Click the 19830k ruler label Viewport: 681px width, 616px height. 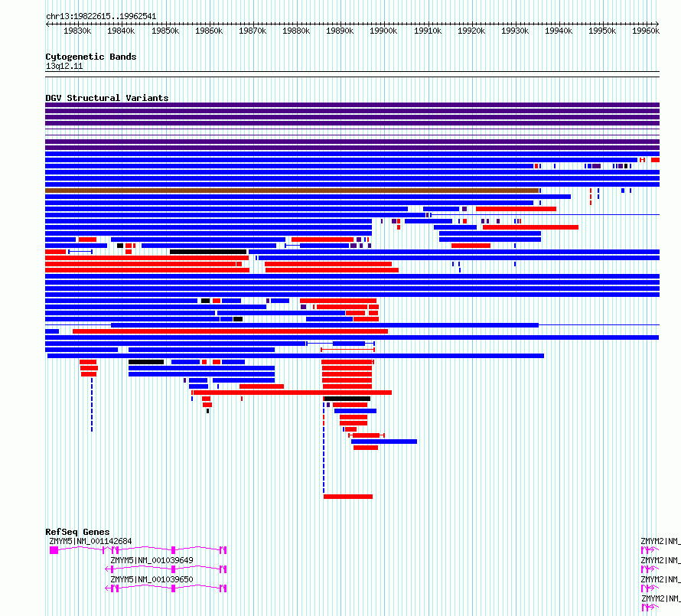tap(77, 31)
